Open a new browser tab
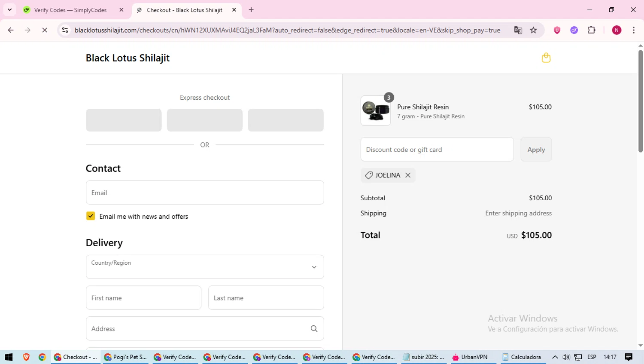The height and width of the screenshot is (364, 644). (251, 10)
